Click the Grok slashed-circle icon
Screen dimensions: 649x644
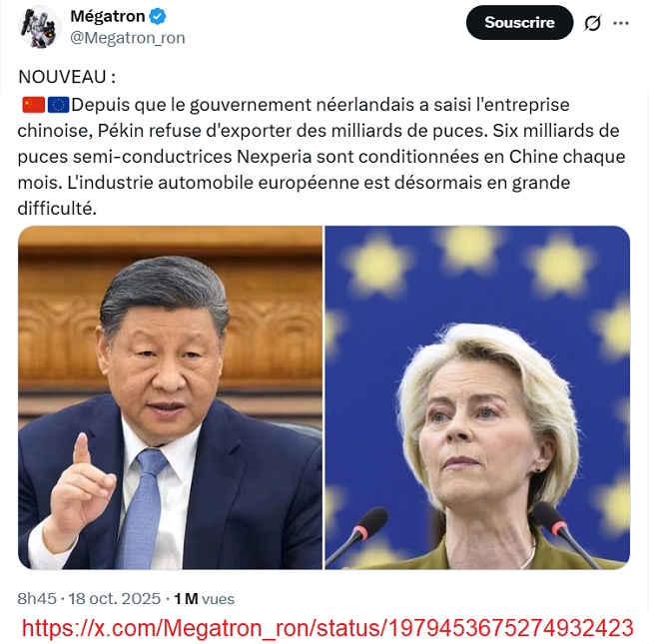point(592,23)
